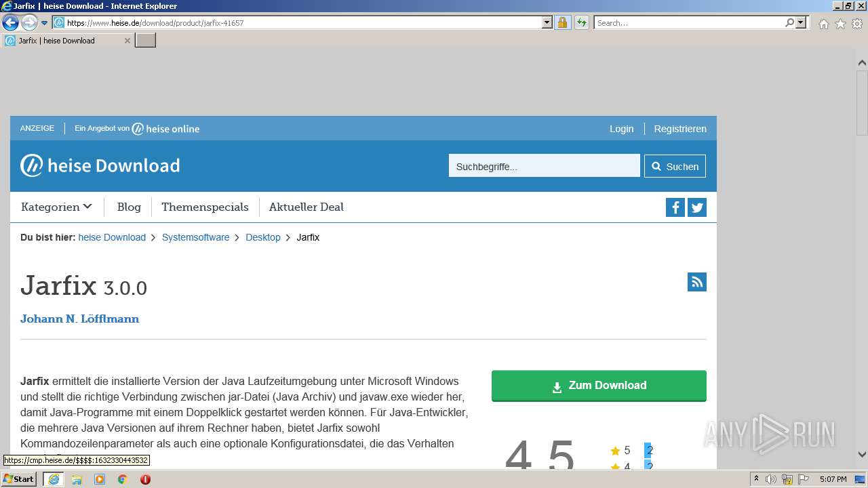The width and height of the screenshot is (868, 488).
Task: Click the browser Back arrow button
Action: [x=10, y=22]
